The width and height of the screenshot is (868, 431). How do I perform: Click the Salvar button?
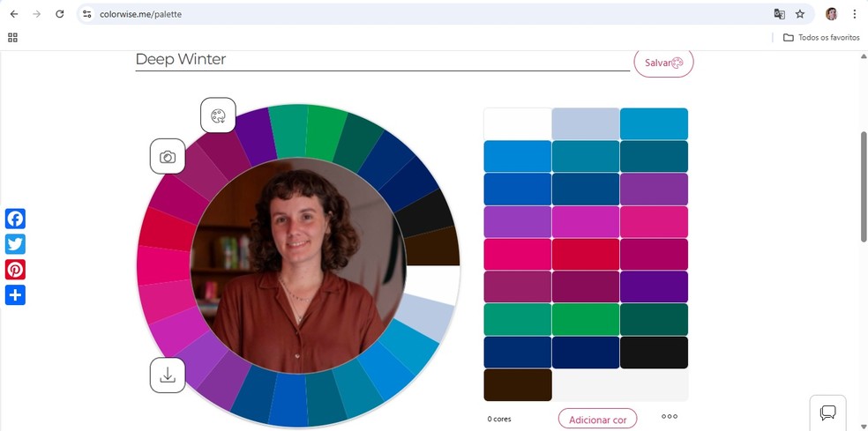[x=663, y=63]
